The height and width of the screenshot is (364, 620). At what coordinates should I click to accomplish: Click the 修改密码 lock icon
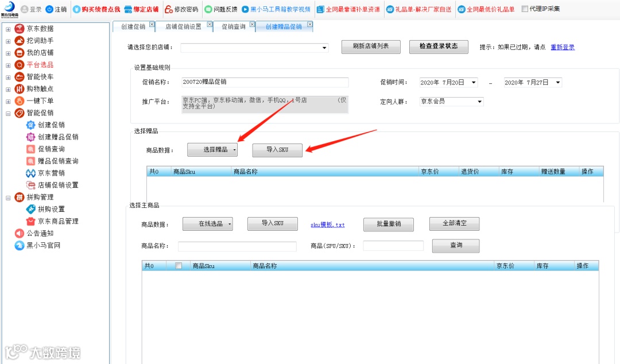coord(169,9)
